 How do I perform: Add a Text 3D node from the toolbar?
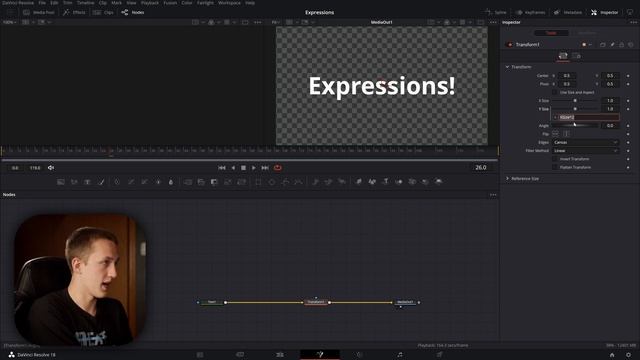[385, 182]
